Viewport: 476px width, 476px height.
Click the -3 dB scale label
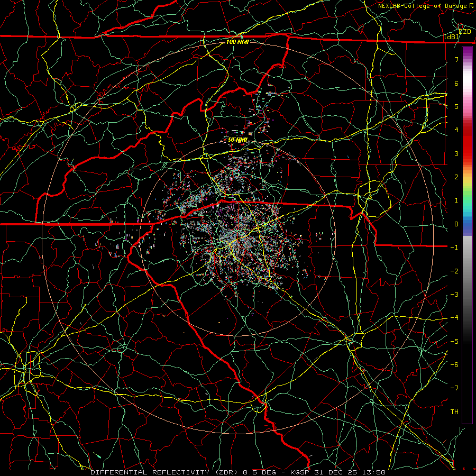[454, 295]
